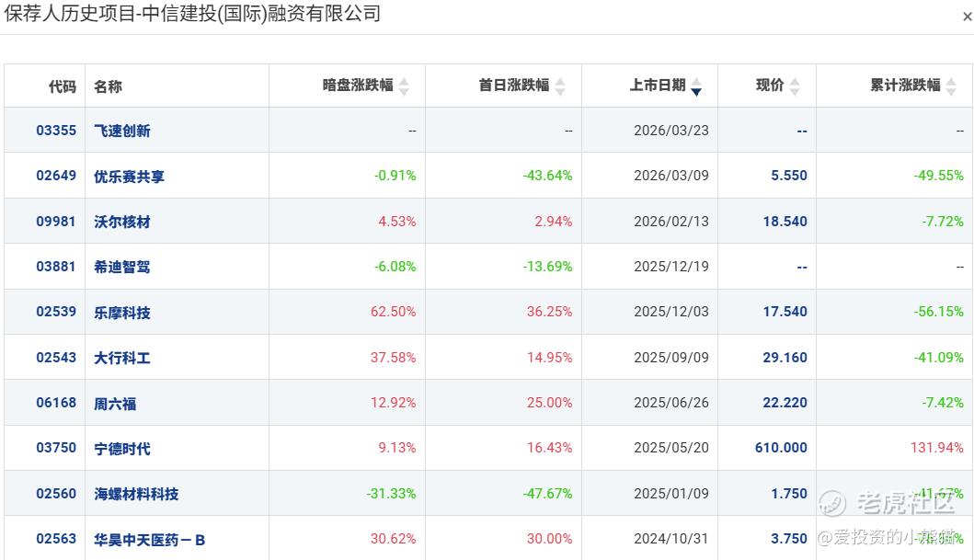Click stock code 03355
974x560 pixels.
(56, 131)
